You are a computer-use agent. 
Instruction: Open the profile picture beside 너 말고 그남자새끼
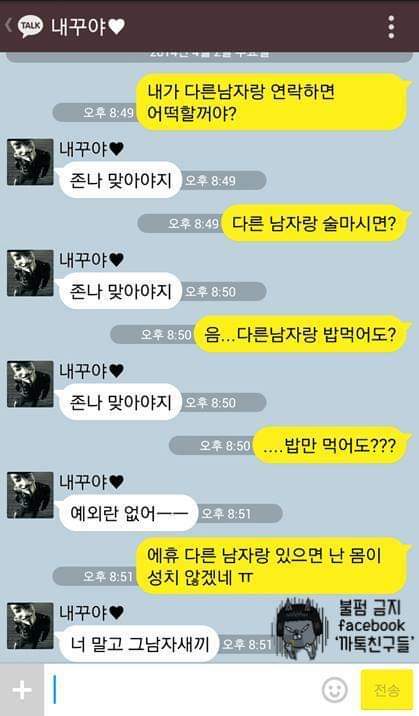(x=30, y=626)
